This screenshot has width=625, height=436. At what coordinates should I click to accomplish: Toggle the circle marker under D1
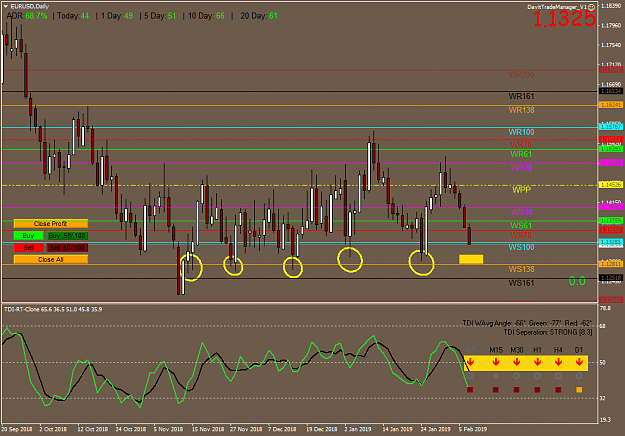(579, 376)
